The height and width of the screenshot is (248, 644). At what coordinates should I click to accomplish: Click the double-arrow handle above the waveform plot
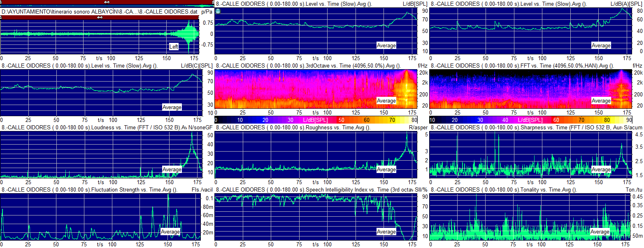100,17
